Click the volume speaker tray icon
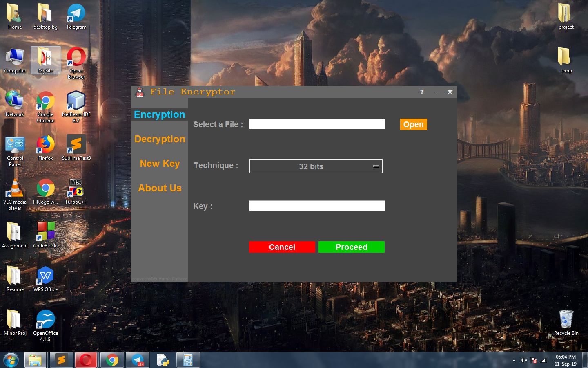 [x=523, y=360]
